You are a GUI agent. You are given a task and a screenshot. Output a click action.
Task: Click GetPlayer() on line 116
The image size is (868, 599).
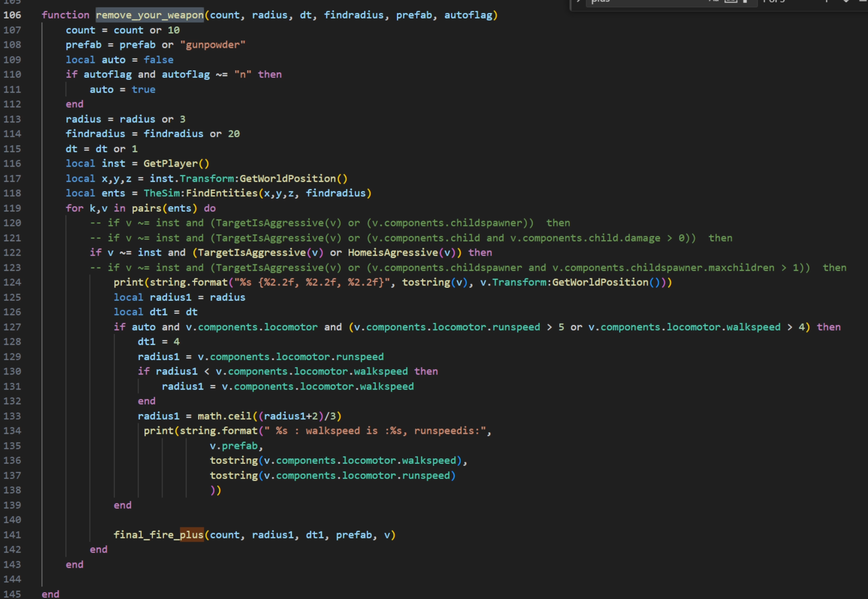click(176, 163)
